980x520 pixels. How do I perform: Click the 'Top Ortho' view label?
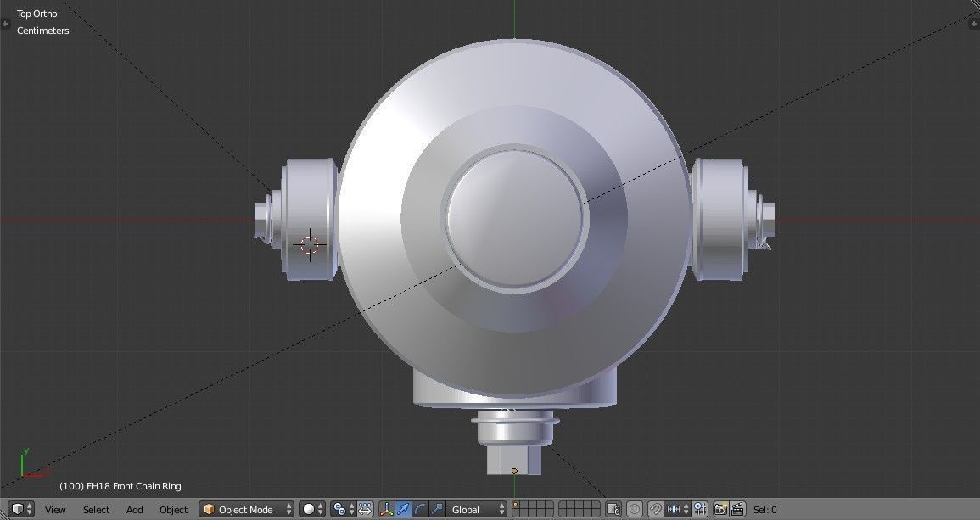tap(36, 14)
